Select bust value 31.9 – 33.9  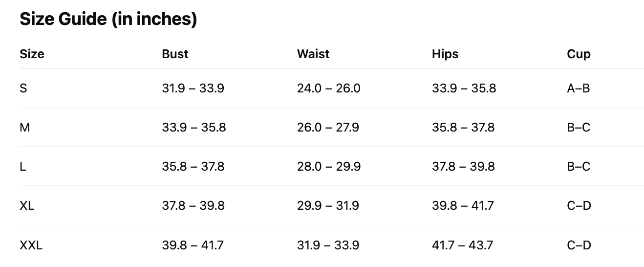[x=193, y=89]
